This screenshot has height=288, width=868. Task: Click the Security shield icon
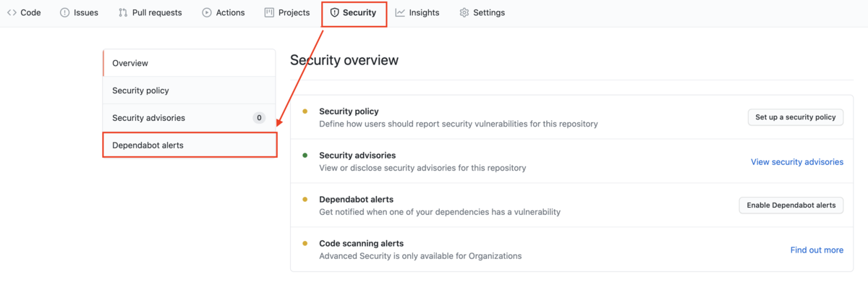click(334, 12)
